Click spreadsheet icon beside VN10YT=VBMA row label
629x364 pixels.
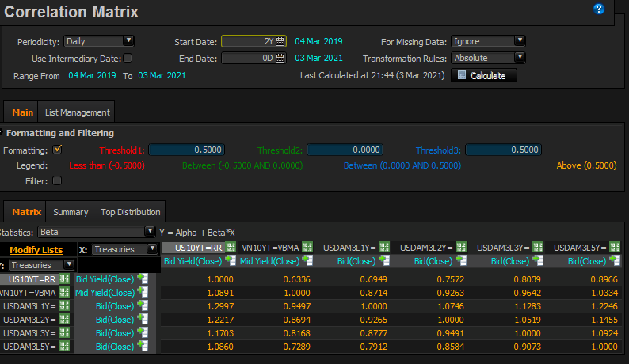(x=63, y=293)
